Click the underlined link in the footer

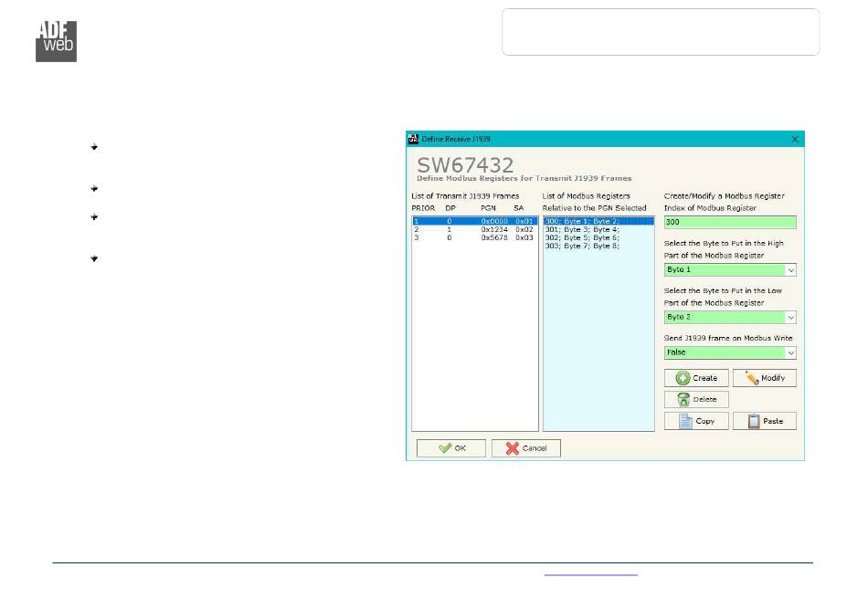[590, 574]
